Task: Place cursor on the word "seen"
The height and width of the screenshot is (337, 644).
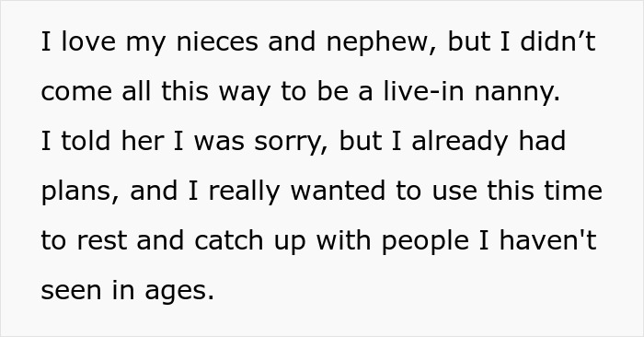Action: point(71,291)
